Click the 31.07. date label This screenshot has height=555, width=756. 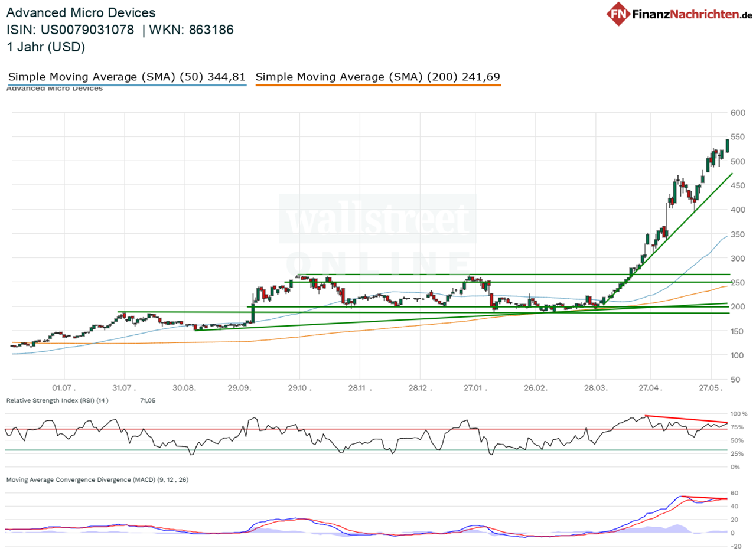tap(125, 388)
